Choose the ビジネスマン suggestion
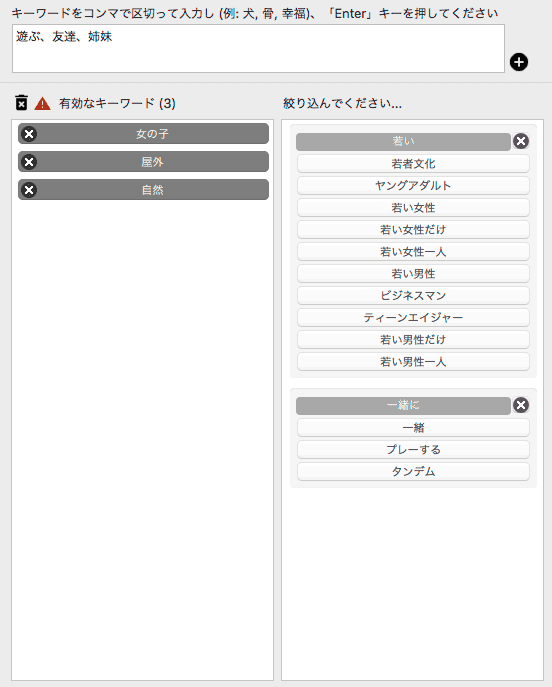This screenshot has height=687, width=552. [x=413, y=295]
